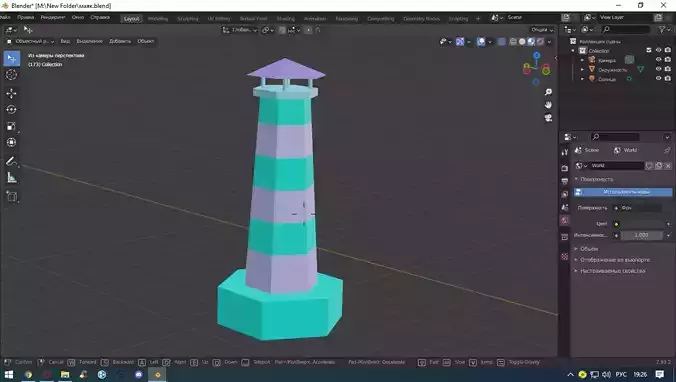Open the Объект menu in viewport header
This screenshot has width=676, height=382.
146,41
